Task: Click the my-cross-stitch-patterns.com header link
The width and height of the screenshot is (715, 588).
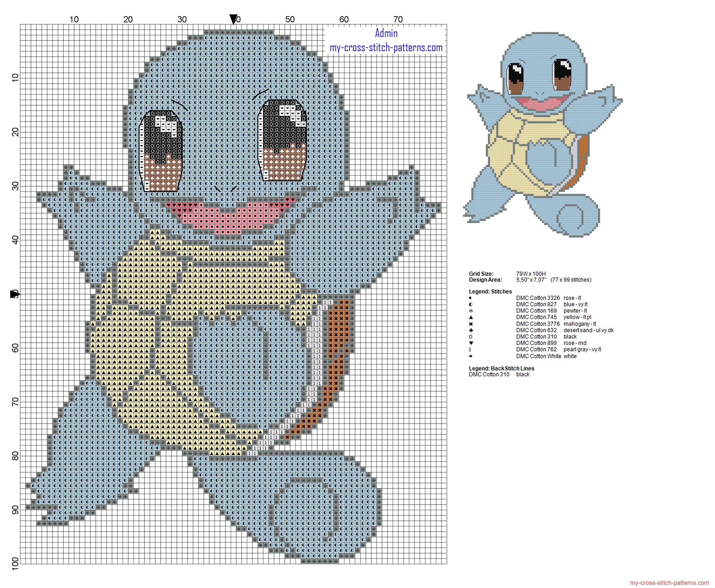Action: pos(386,48)
